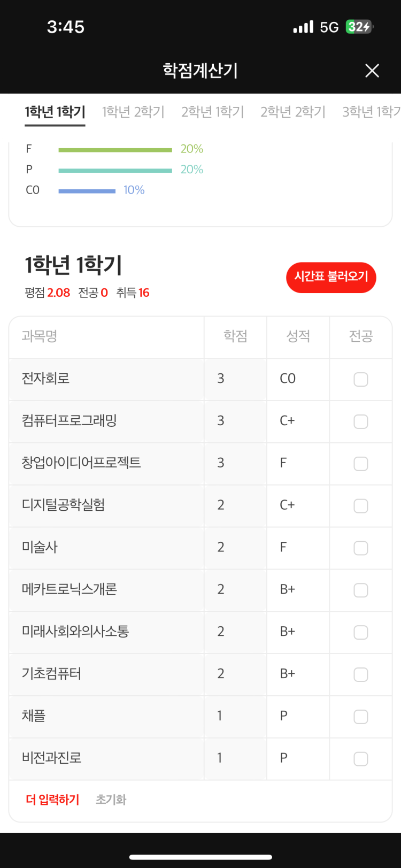Tap the battery charging indicator icon
The image size is (401, 868).
click(x=359, y=27)
